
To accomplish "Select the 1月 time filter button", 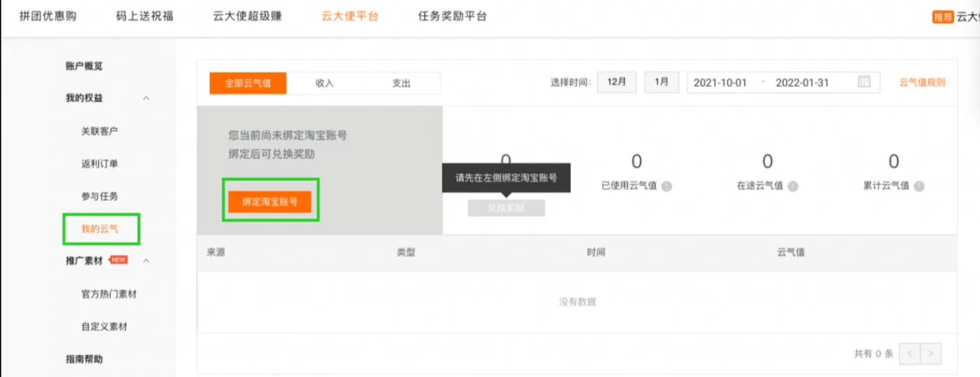I will (661, 82).
